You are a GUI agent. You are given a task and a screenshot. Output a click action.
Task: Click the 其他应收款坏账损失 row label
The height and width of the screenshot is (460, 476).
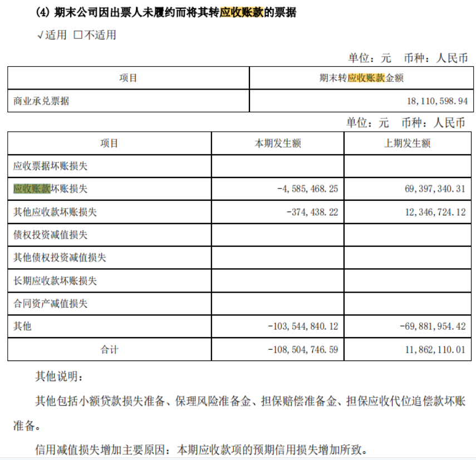tap(55, 212)
